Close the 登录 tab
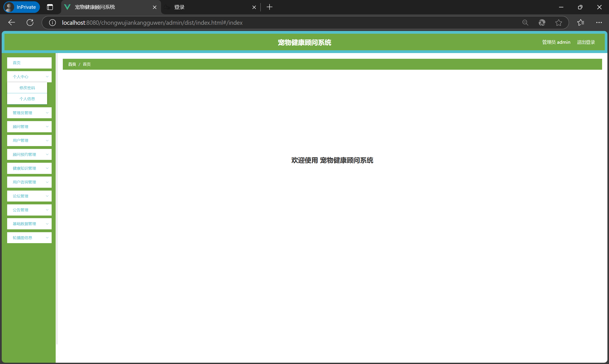 tap(254, 7)
